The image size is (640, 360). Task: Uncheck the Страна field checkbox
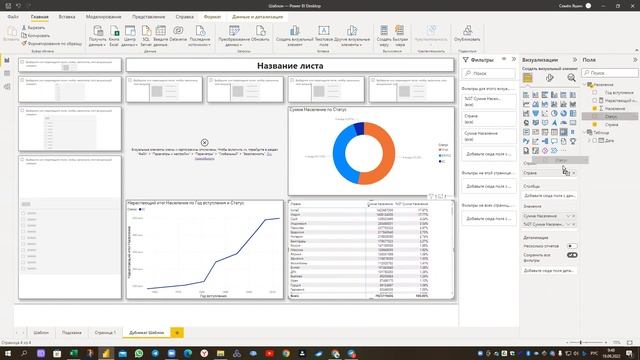click(x=595, y=124)
